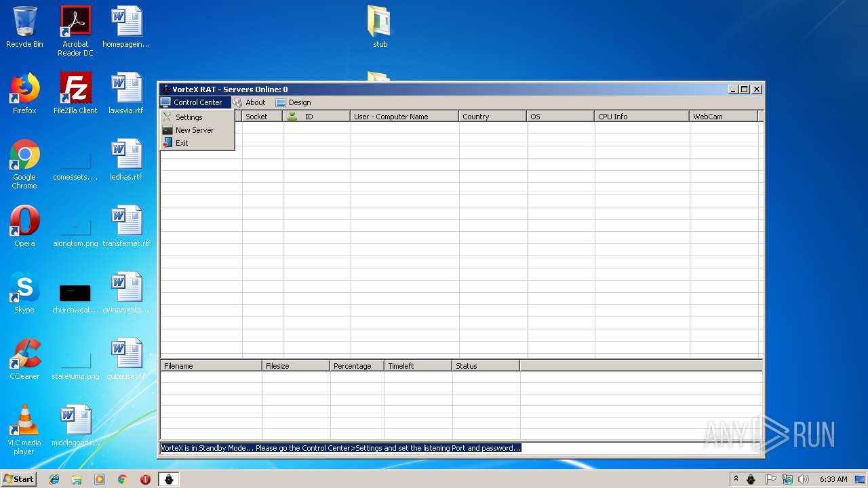Open Opera from the taskbar
This screenshot has width=868, height=488.
(x=145, y=479)
